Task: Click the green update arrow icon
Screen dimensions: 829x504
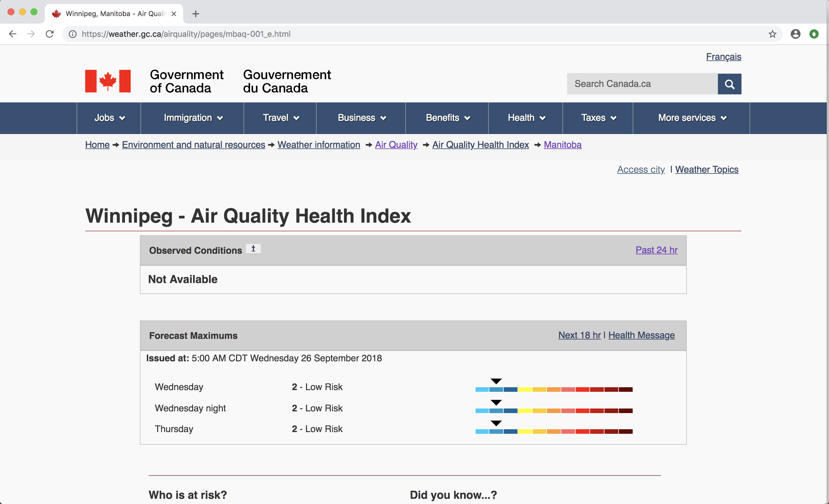Action: [813, 34]
